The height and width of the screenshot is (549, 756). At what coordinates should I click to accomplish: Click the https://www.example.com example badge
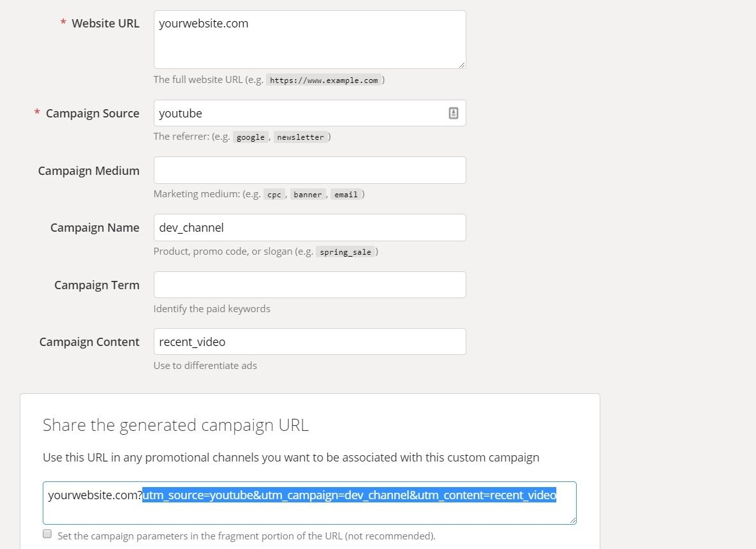click(325, 80)
